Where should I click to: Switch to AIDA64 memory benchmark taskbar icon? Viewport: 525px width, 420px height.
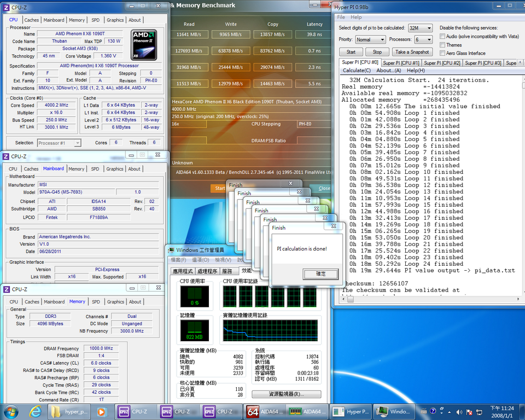tap(307, 412)
